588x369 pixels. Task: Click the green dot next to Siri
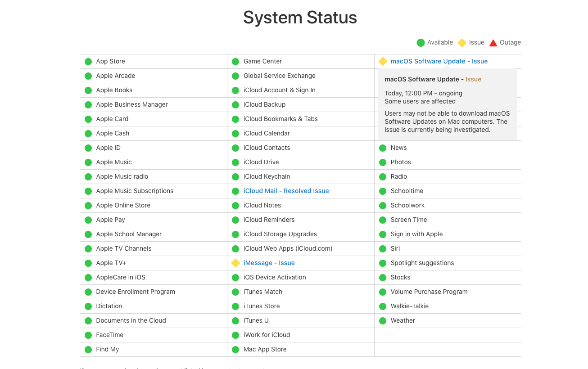point(383,249)
